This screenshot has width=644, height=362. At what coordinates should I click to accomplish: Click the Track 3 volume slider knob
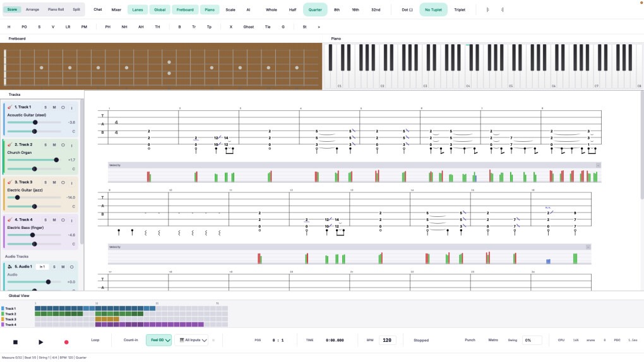click(x=17, y=197)
